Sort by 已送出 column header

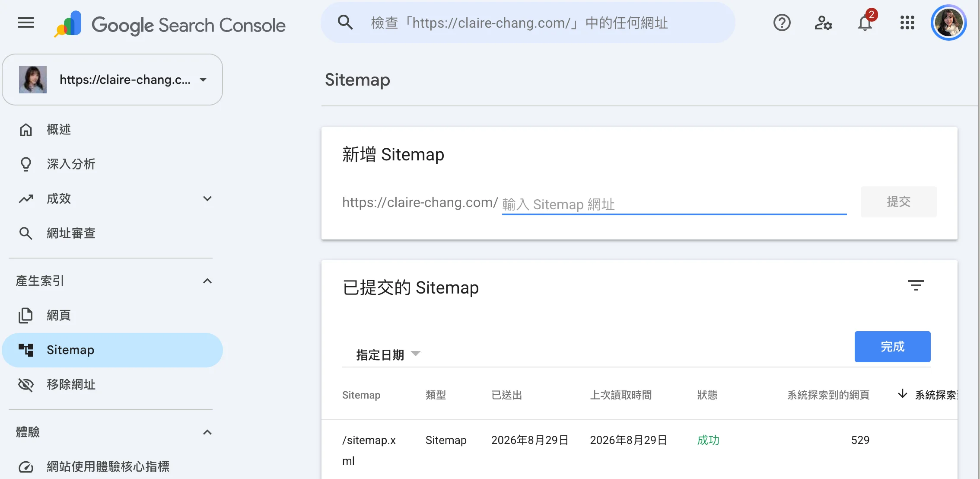pos(506,395)
